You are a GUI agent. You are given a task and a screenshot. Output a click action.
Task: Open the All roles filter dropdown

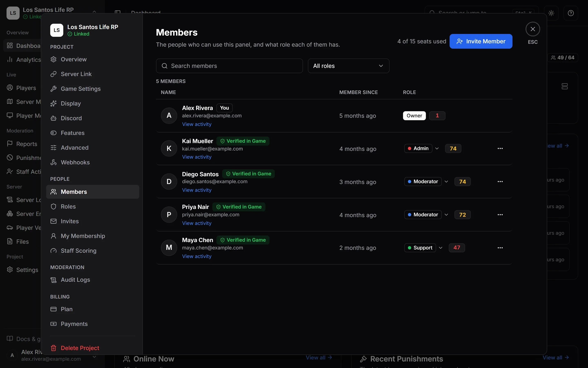click(x=349, y=66)
